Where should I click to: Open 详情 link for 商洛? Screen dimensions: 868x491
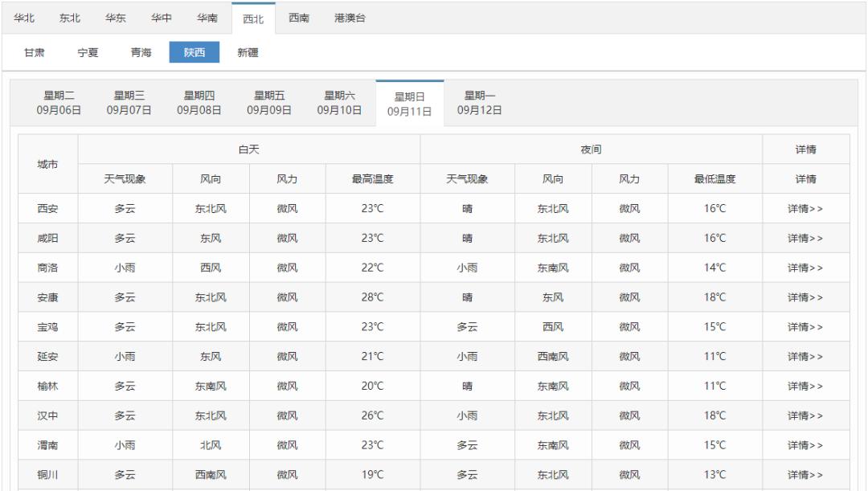pos(805,268)
